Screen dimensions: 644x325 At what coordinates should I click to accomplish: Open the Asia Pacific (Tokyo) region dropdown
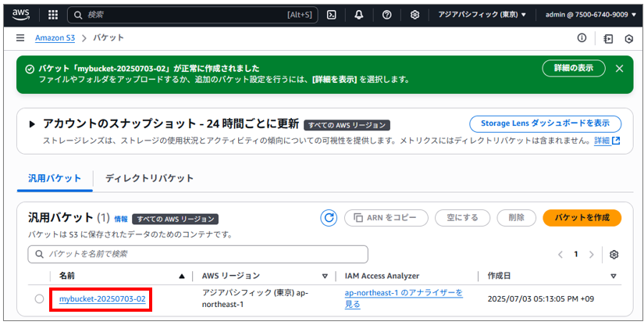tap(482, 15)
